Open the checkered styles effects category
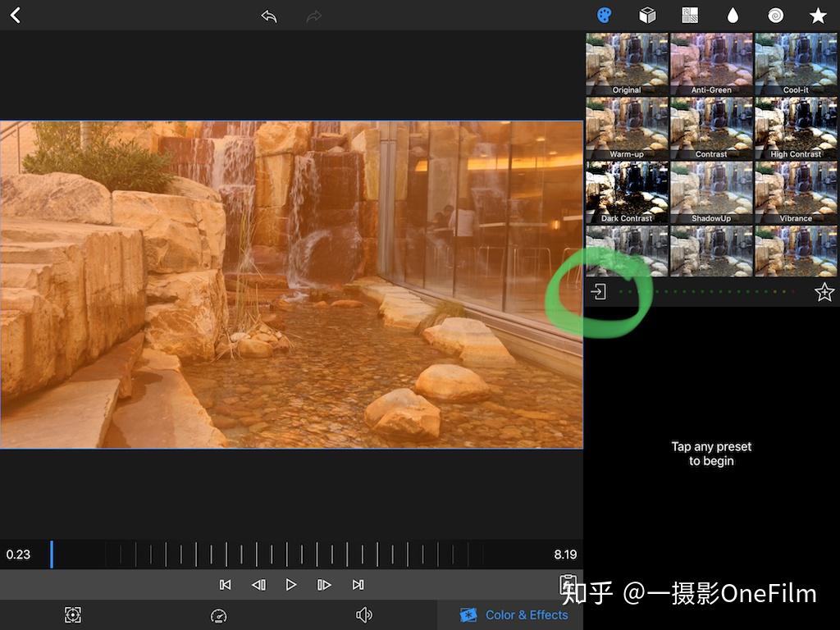840x630 pixels. tap(690, 16)
